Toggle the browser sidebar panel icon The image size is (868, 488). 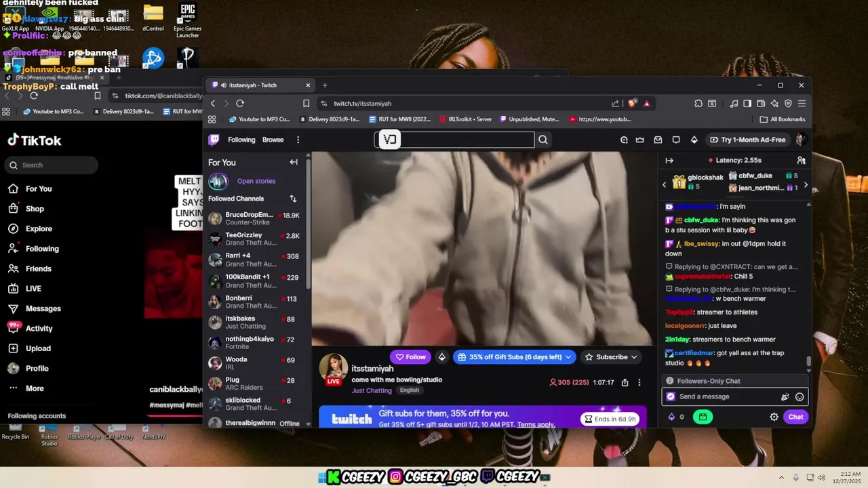(x=747, y=103)
